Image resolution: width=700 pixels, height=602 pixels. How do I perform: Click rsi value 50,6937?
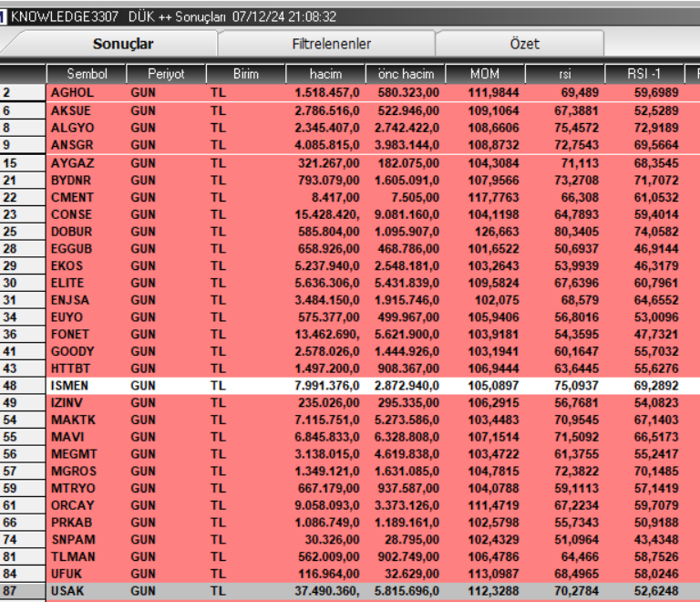576,249
